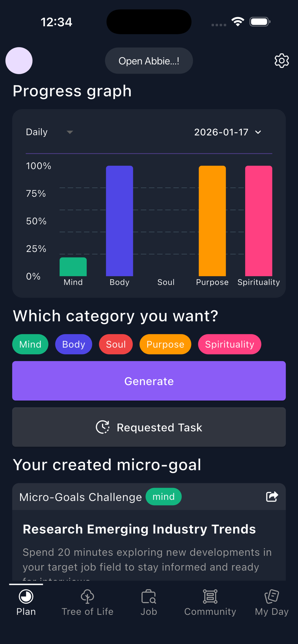This screenshot has width=298, height=644.
Task: Open the Job briefcase icon
Action: pyautogui.click(x=149, y=598)
